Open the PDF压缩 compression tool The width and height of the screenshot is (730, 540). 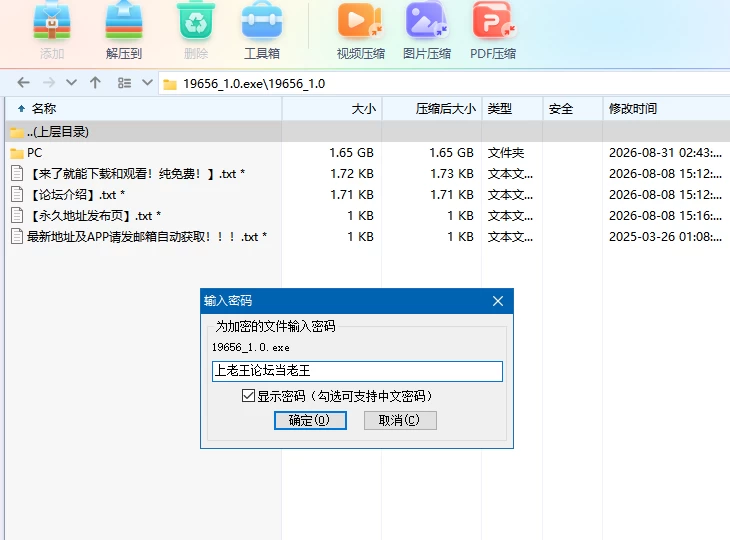click(x=493, y=20)
